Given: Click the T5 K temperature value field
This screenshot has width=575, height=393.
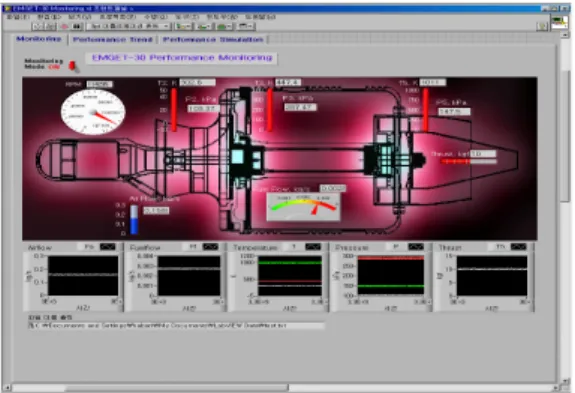Looking at the screenshot, I should point(433,83).
